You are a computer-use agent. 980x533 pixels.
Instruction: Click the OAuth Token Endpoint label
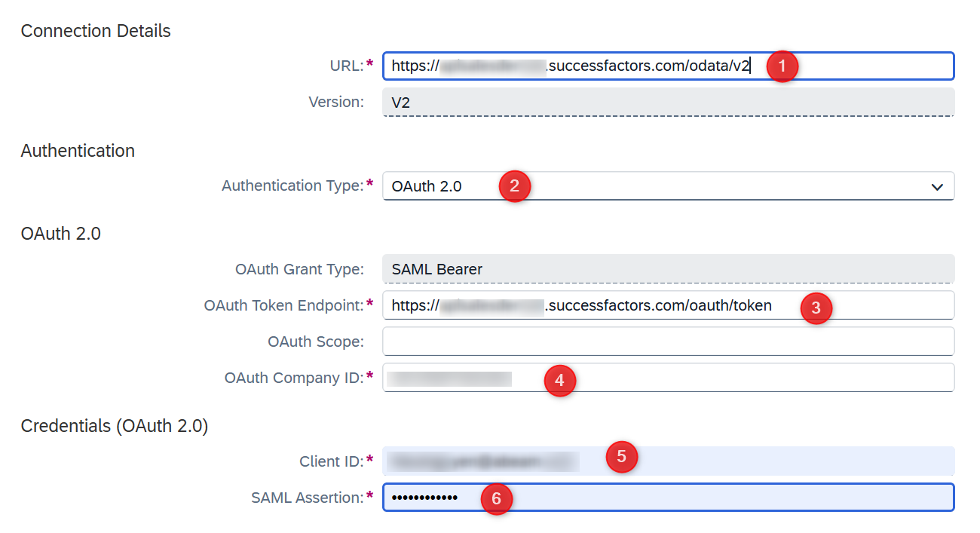point(285,305)
